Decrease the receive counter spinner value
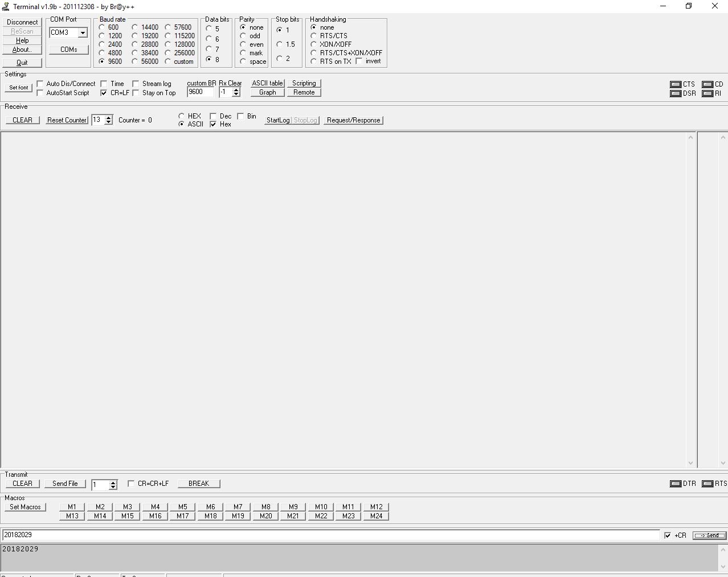 pyautogui.click(x=109, y=122)
